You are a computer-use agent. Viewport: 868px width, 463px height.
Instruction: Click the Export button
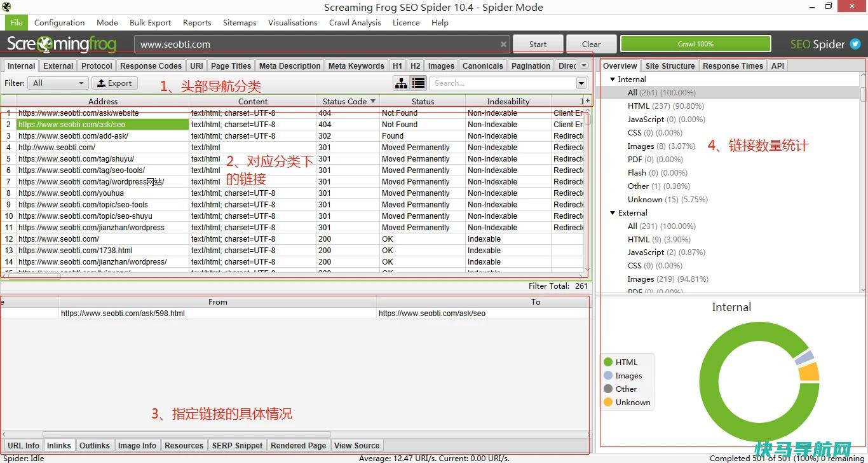[x=114, y=83]
